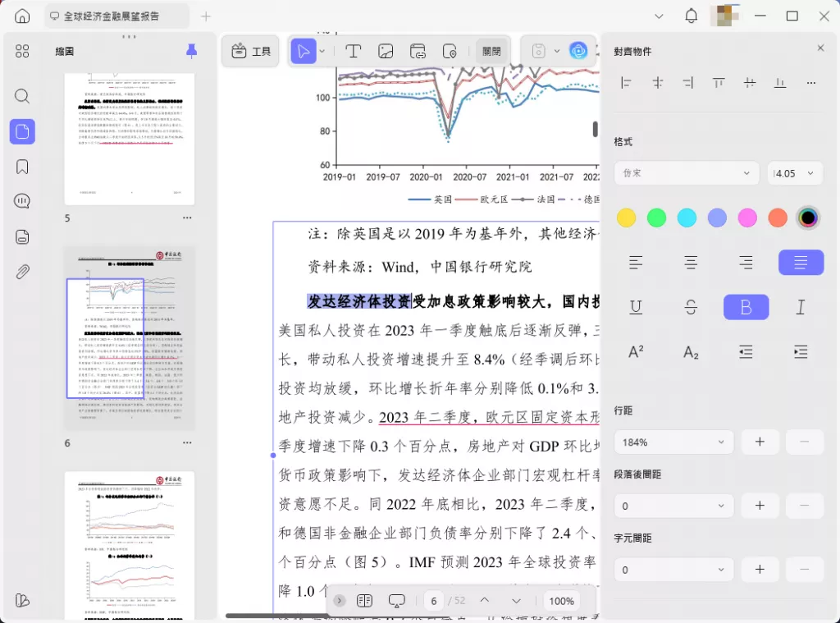This screenshot has height=623, width=840.
Task: Click the 100% zoom level button
Action: (561, 601)
